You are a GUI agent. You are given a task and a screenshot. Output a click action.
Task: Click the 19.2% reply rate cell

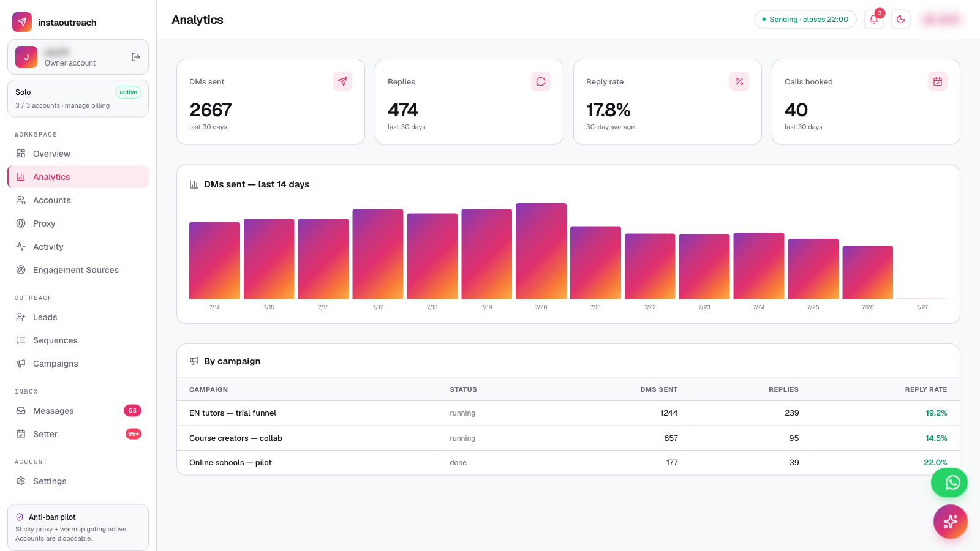[937, 413]
